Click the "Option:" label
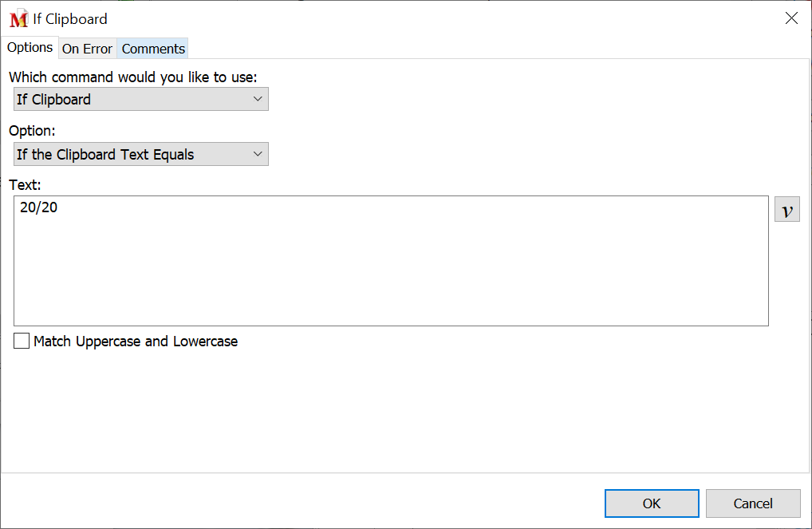812x529 pixels. pos(32,131)
